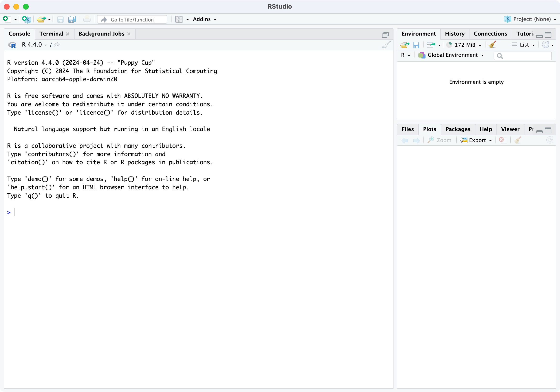Click the R logo in console header
The width and height of the screenshot is (560, 392).
pos(12,45)
